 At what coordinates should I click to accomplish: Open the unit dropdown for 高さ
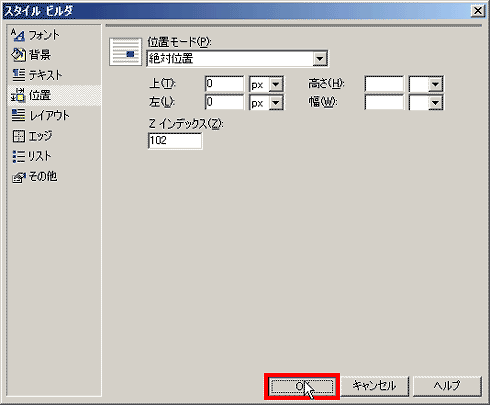pyautogui.click(x=435, y=84)
